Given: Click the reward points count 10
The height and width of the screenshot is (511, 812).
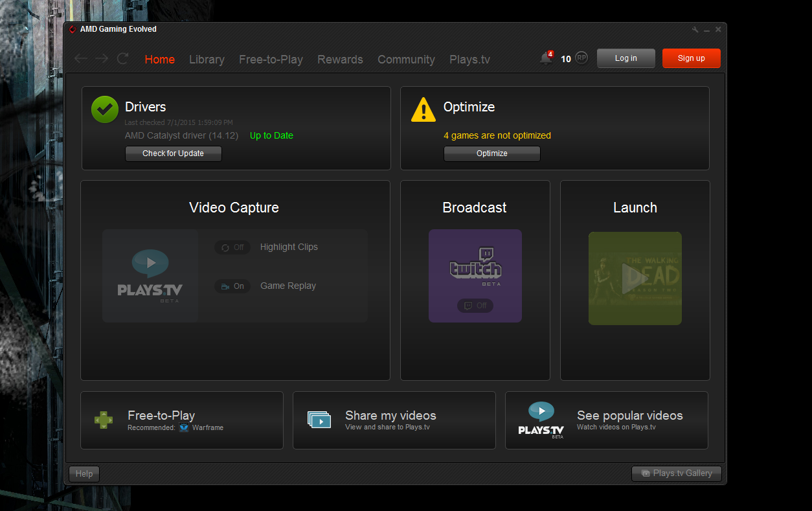Looking at the screenshot, I should point(566,59).
